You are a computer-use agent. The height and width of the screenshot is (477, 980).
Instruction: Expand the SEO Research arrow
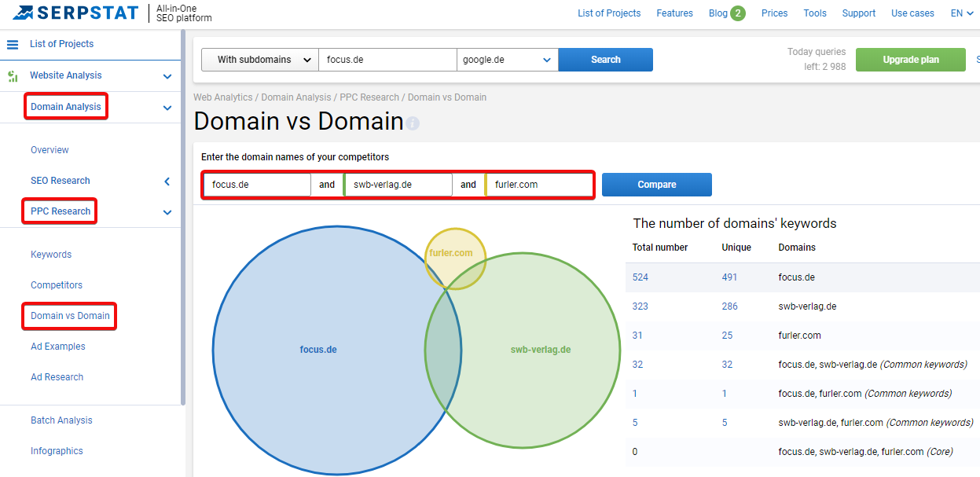coord(167,182)
